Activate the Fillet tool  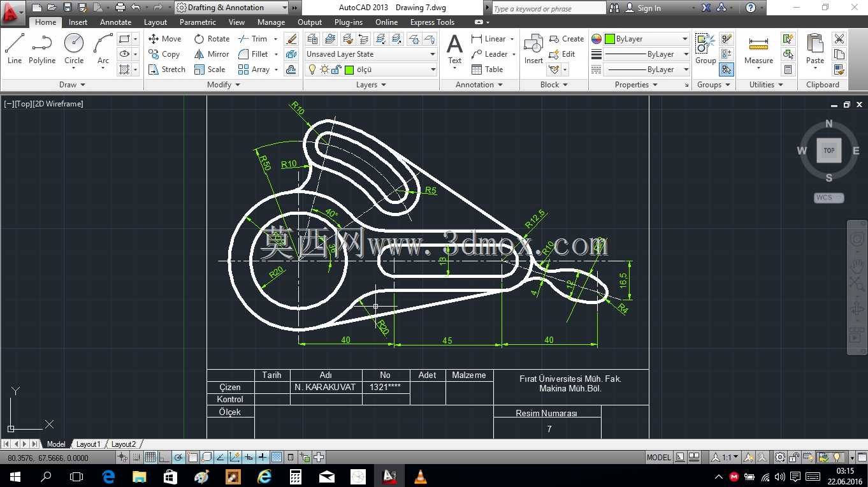[254, 54]
